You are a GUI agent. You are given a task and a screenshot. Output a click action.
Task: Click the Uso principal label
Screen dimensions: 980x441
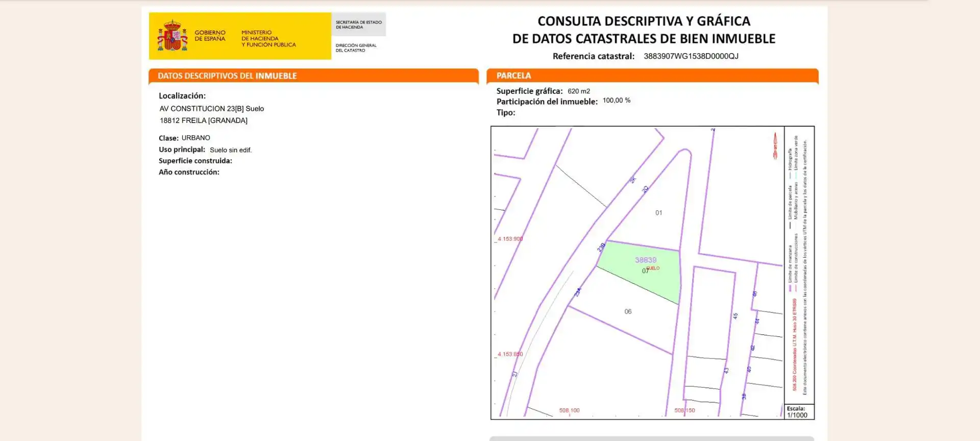coord(182,150)
